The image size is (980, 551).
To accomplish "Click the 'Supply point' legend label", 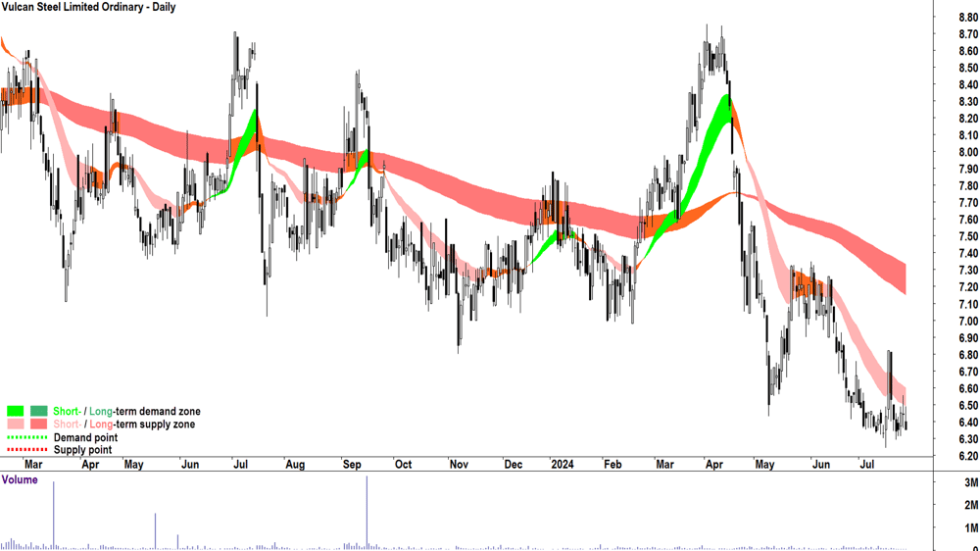I will 82,450.
